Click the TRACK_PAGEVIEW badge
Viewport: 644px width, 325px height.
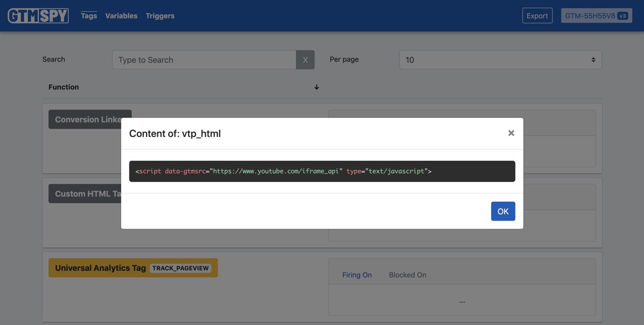pos(181,268)
